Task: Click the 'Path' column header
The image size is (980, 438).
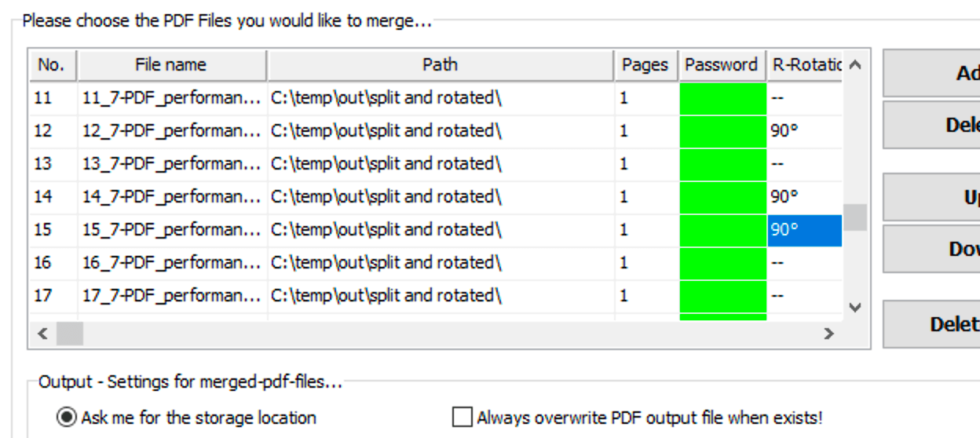Action: tap(441, 65)
